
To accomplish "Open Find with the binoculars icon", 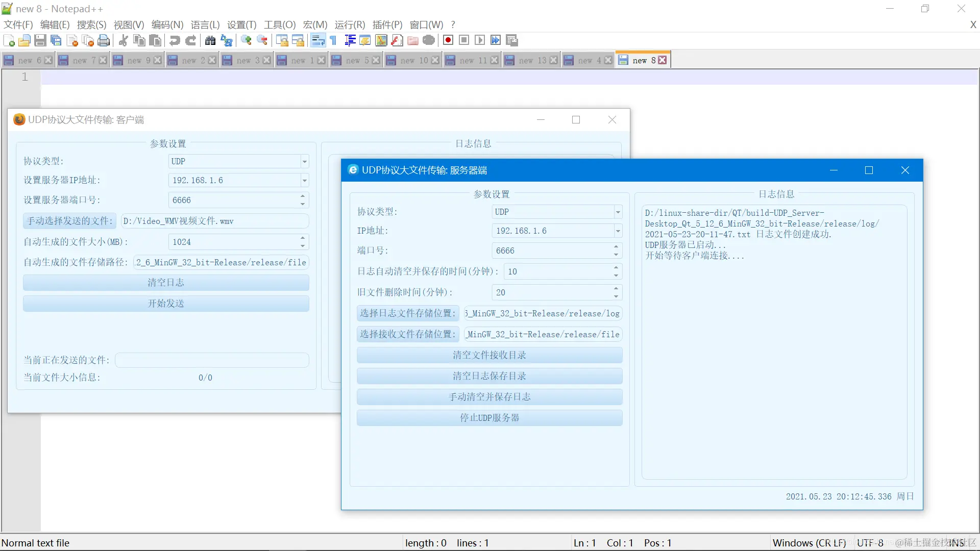I will 210,40.
